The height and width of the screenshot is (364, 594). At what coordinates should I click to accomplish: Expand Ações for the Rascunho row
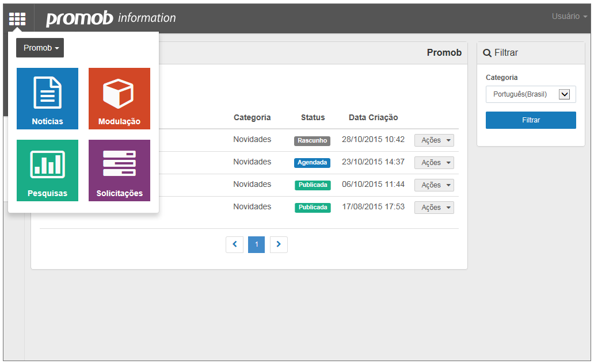coord(434,140)
